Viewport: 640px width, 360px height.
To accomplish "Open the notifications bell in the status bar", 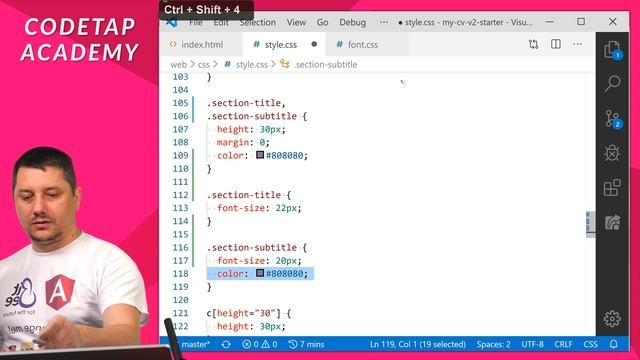I will (x=613, y=344).
